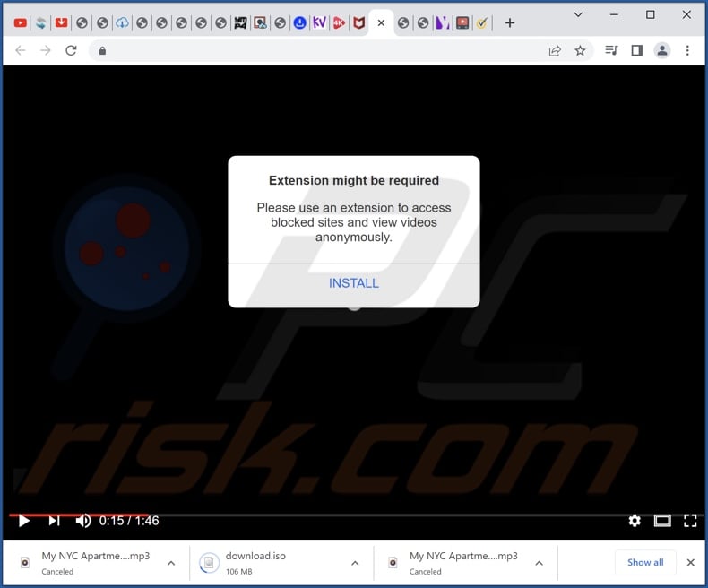Enter fullscreen video mode
This screenshot has width=708, height=588.
pyautogui.click(x=690, y=521)
